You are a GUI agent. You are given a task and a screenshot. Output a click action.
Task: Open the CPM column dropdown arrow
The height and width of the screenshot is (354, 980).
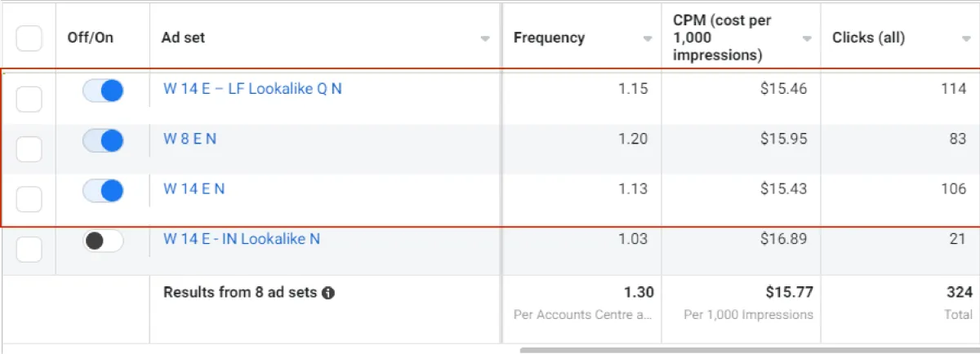807,38
